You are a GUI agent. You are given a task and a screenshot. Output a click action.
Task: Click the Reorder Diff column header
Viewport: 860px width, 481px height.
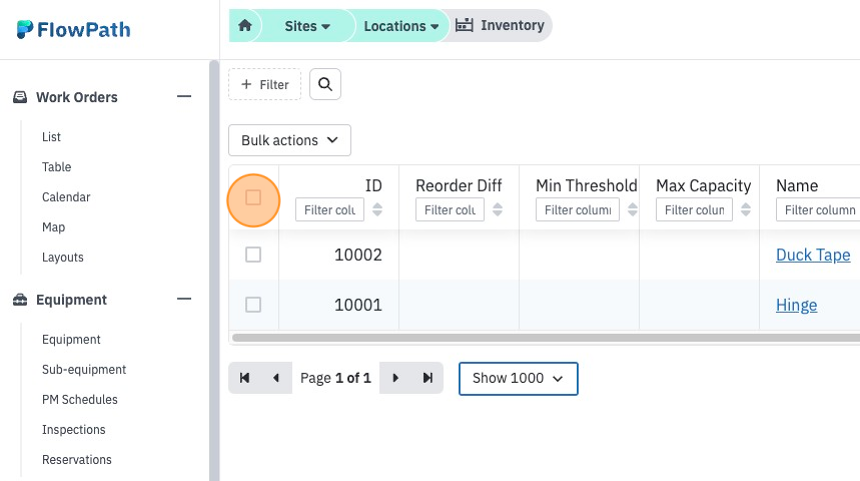459,185
